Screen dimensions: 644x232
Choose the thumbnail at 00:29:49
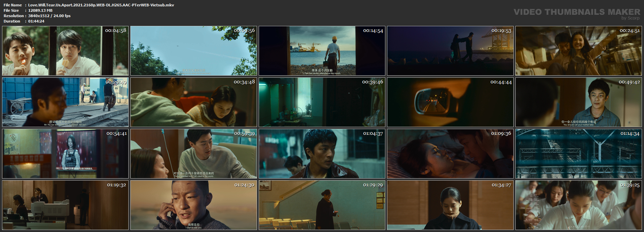click(x=65, y=102)
